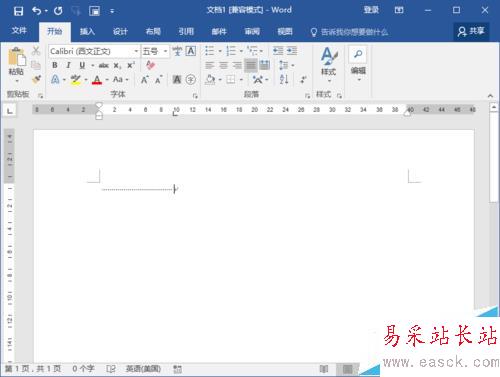This screenshot has height=377, width=500.
Task: Align text left
Action: (x=210, y=65)
